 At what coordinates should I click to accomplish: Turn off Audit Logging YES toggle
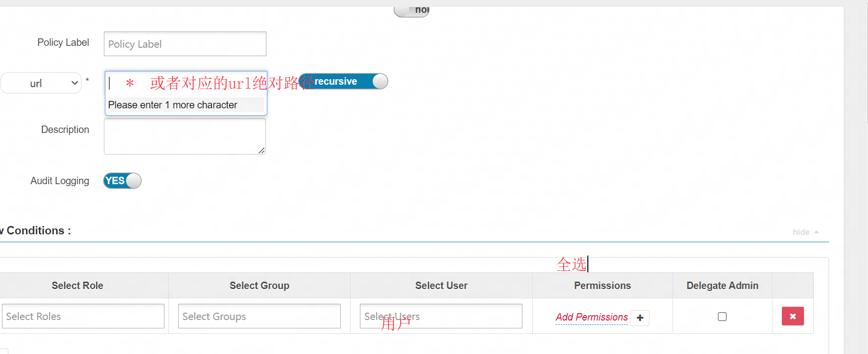point(122,181)
